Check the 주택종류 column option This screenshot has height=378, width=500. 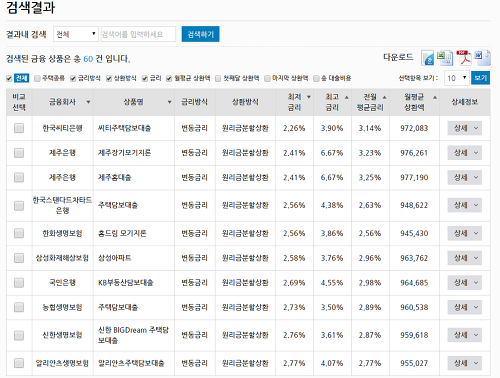[x=37, y=78]
